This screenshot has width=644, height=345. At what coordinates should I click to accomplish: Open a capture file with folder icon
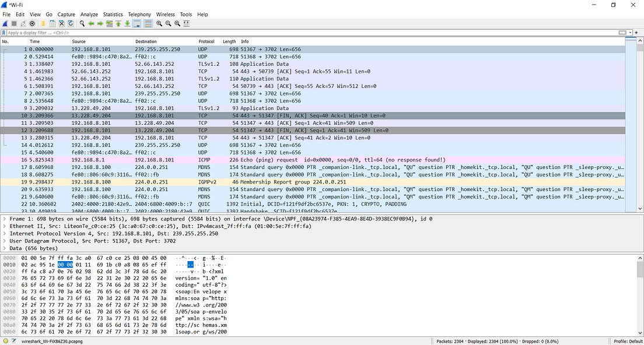coord(43,24)
